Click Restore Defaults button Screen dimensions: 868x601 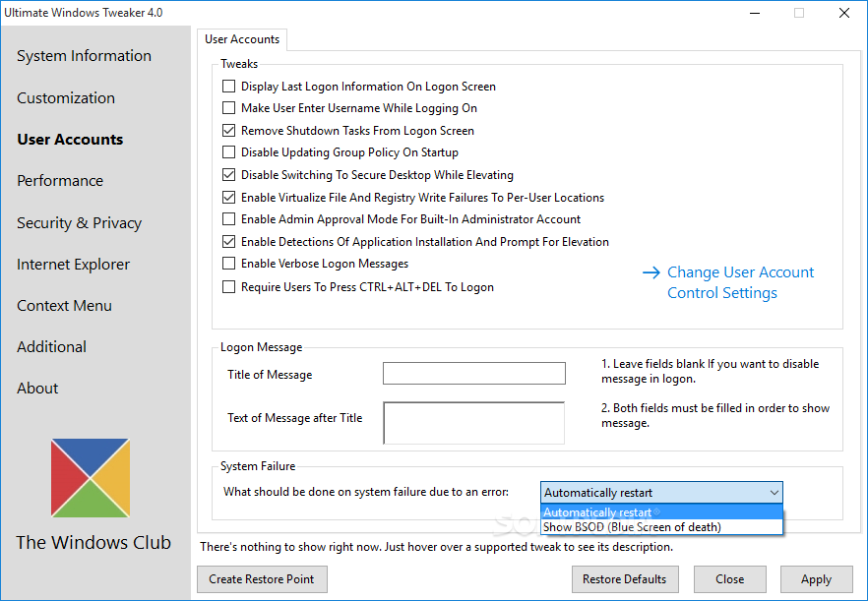coord(625,578)
